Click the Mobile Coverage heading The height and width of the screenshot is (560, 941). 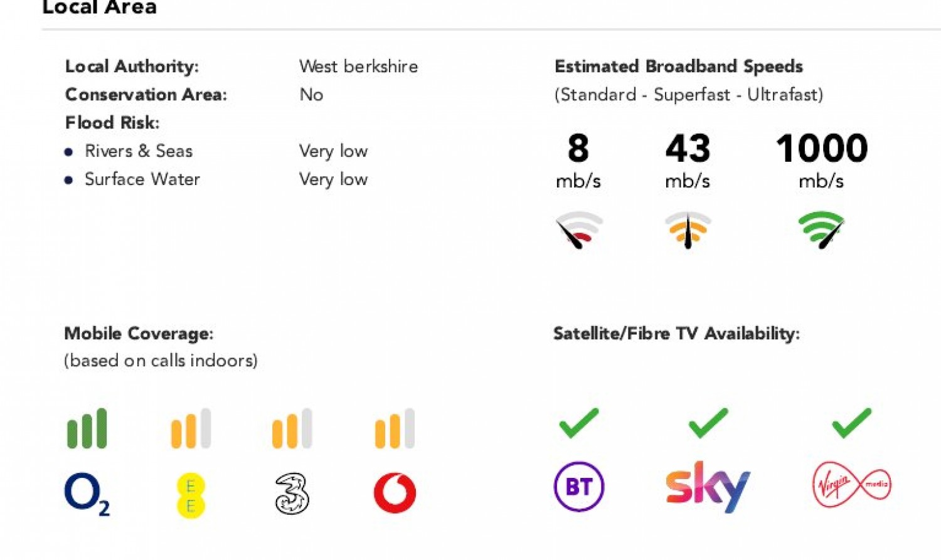[x=139, y=334]
